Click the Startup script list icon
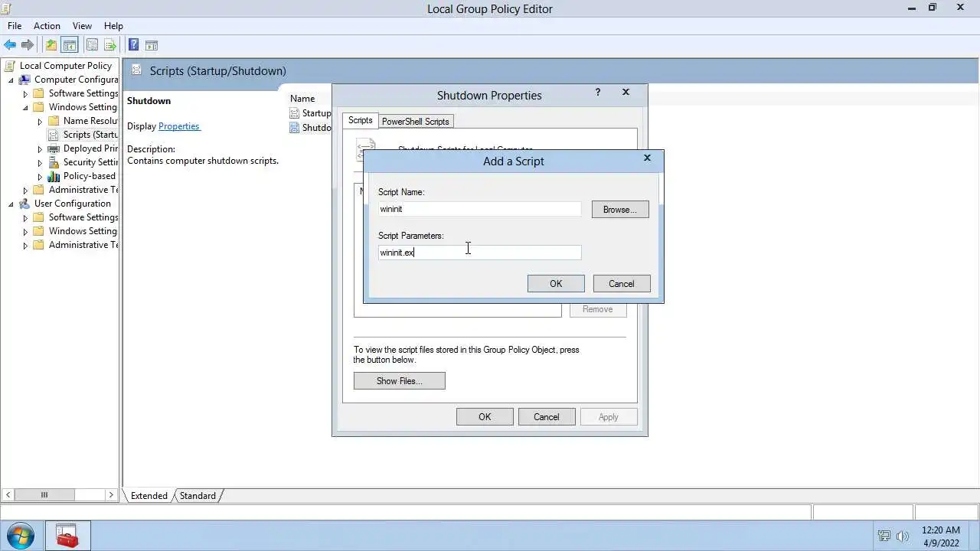This screenshot has height=551, width=980. [x=294, y=113]
